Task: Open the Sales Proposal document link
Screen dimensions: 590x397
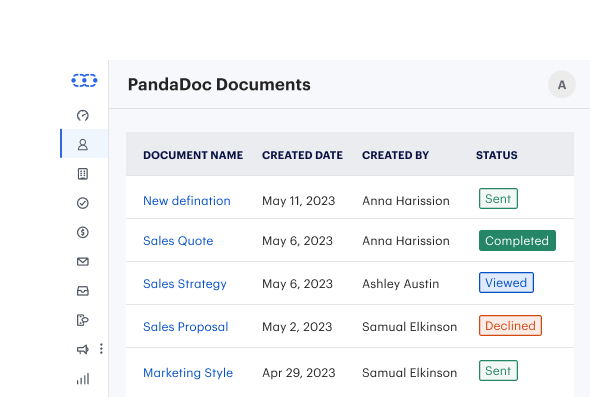Action: 186,327
